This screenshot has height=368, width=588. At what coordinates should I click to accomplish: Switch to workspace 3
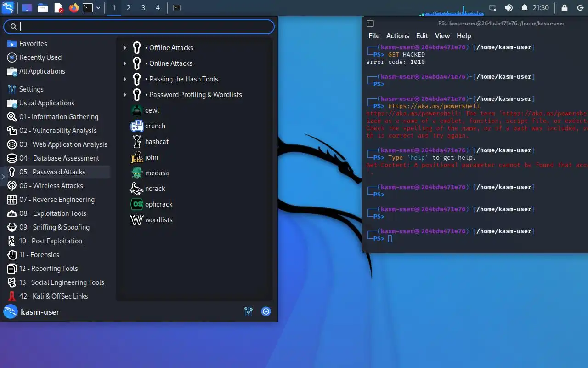point(143,8)
